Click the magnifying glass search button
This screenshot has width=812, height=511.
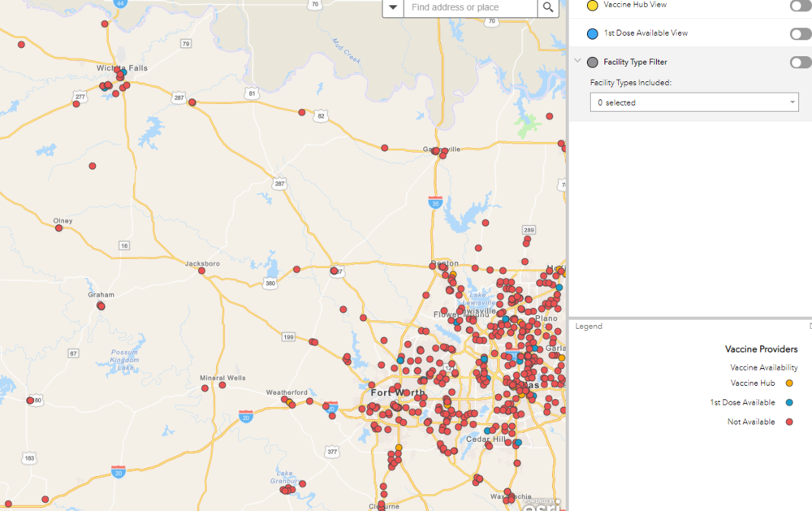click(x=549, y=7)
